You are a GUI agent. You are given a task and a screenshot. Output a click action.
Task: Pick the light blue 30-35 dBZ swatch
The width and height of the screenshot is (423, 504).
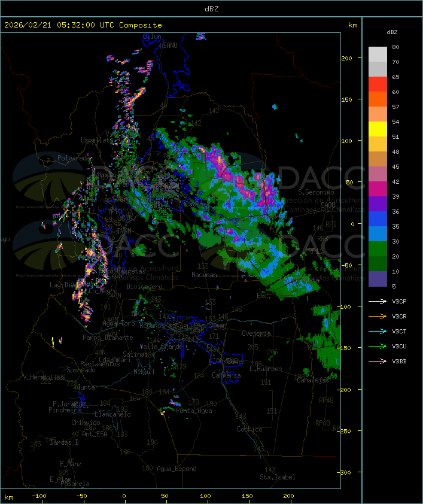click(x=378, y=233)
